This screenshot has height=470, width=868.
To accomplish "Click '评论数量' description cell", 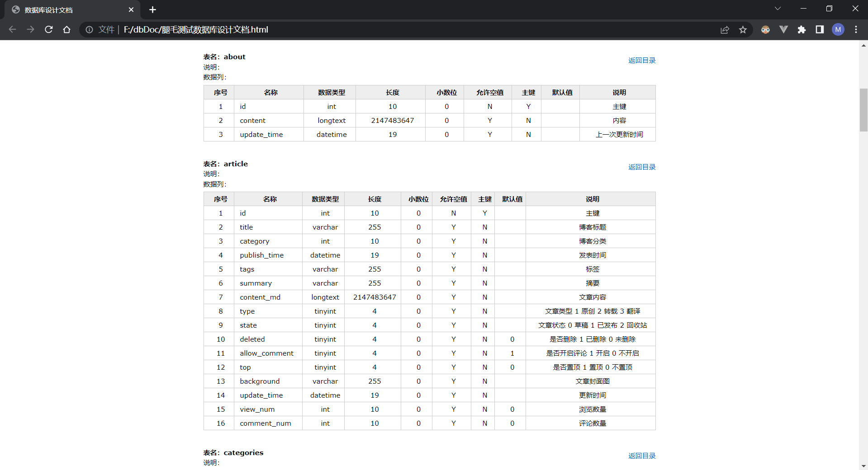I will (591, 423).
